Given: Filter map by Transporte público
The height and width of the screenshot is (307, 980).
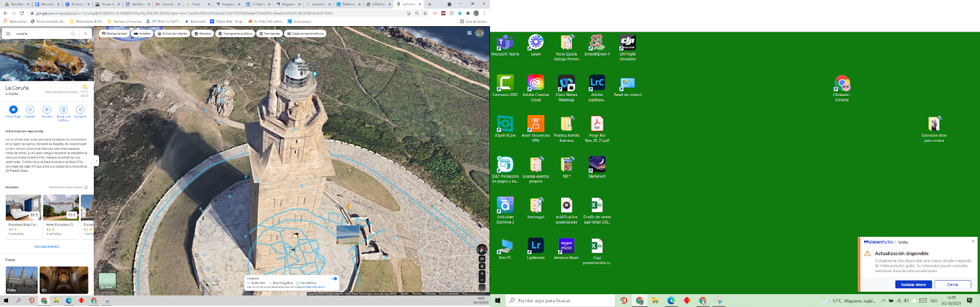Looking at the screenshot, I should (x=235, y=34).
